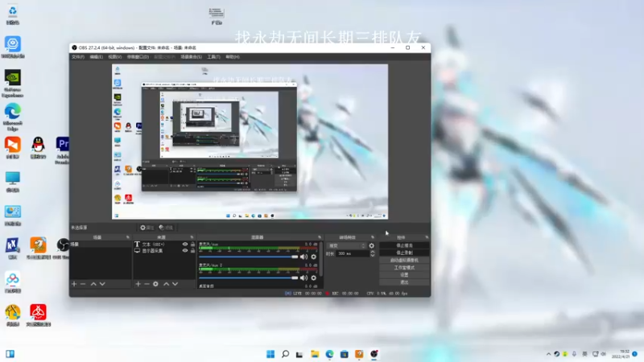The height and width of the screenshot is (362, 644).
Task: Open taskbar Search
Action: (x=285, y=354)
